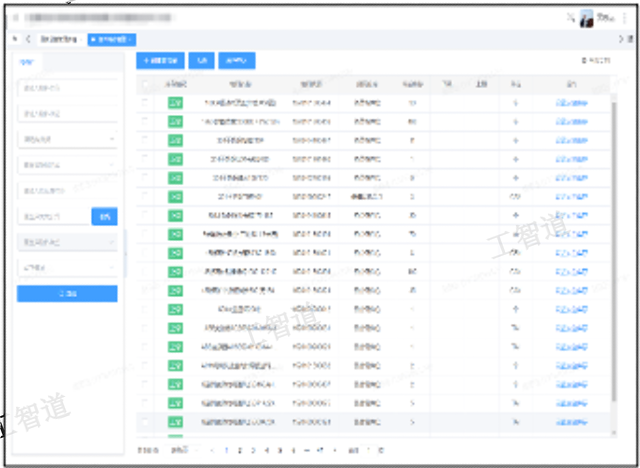This screenshot has height=468, width=640.
Task: Expand the third filter dropdown in left panel
Action: pos(68,138)
